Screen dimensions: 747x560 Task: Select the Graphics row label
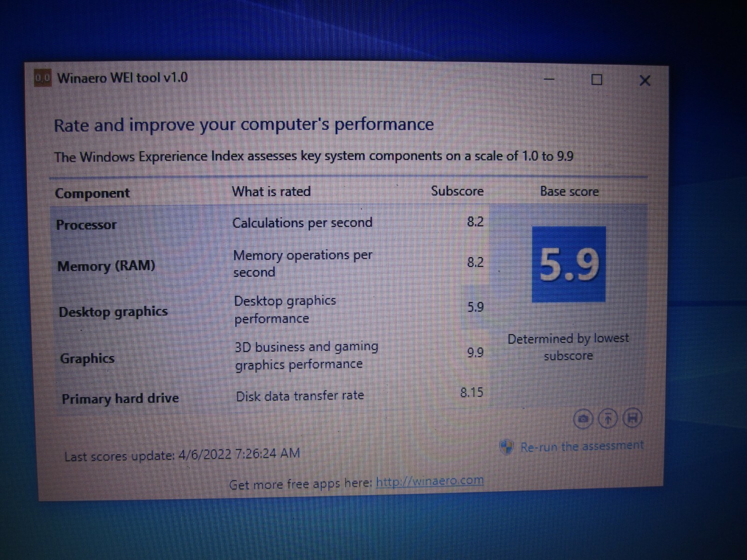point(87,358)
